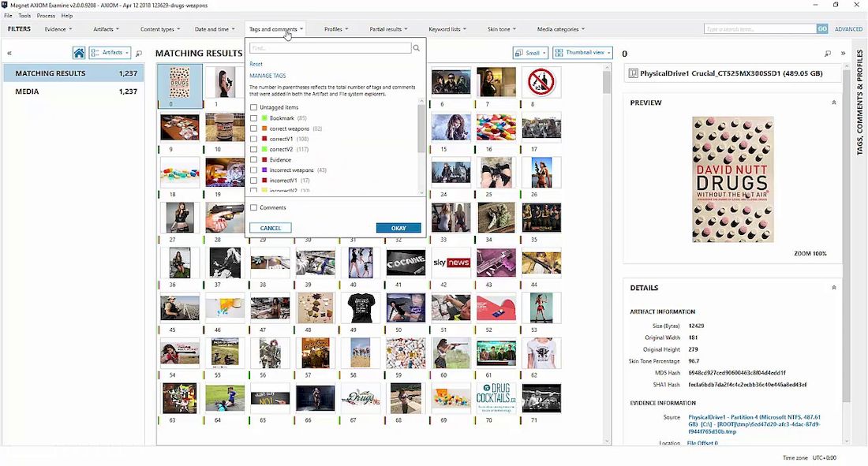Click the Find tags input field
This screenshot has width=868, height=466.
pyautogui.click(x=330, y=48)
